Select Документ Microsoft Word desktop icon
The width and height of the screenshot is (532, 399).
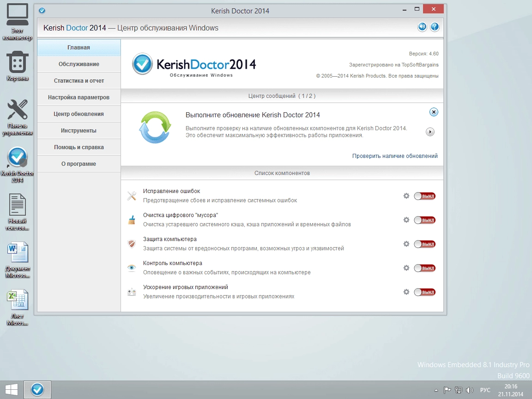17,260
